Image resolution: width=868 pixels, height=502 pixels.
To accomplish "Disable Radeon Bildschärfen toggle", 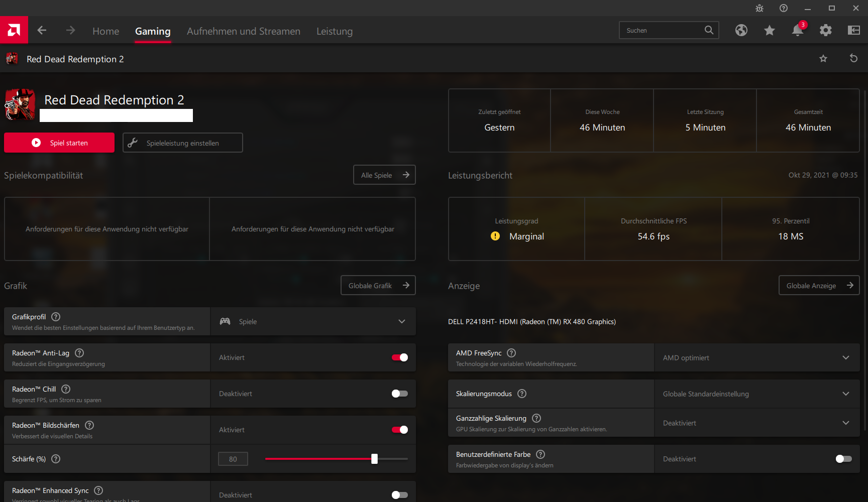I will click(x=400, y=430).
